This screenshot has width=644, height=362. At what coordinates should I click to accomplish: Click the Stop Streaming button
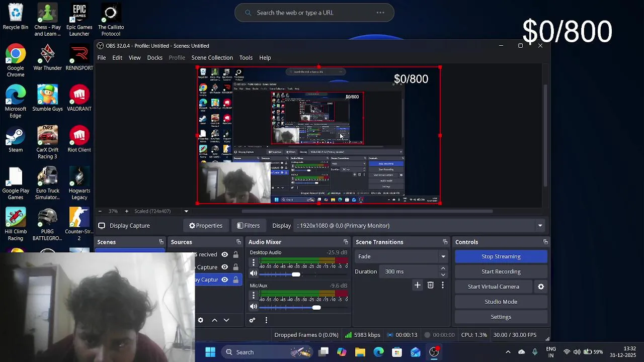click(x=501, y=256)
